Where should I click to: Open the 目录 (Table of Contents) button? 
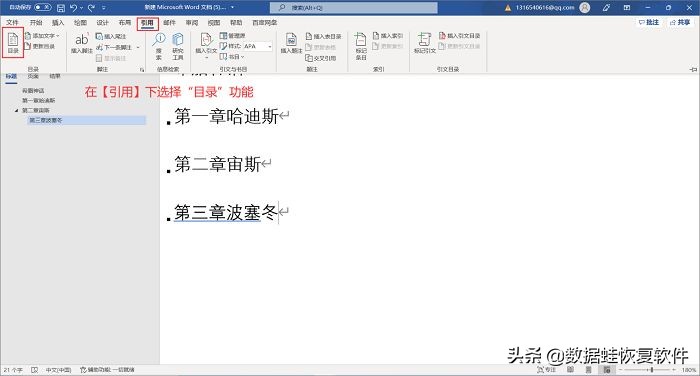pos(13,43)
